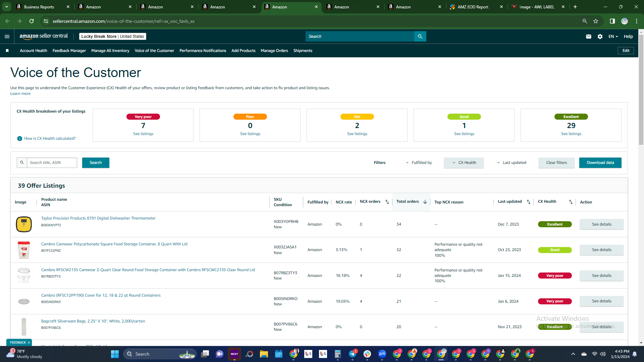Image resolution: width=644 pixels, height=362 pixels.
Task: Open the tab search chevron in Chrome
Action: click(x=6, y=7)
